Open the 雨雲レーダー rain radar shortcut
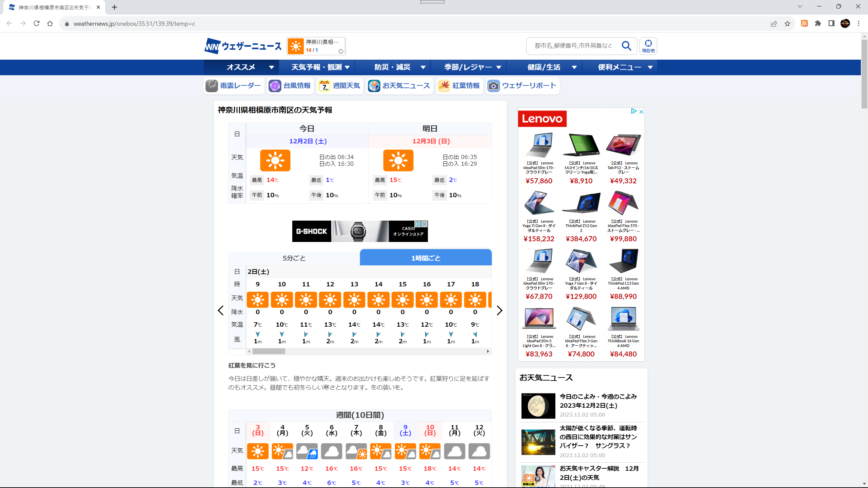This screenshot has height=488, width=868. (234, 86)
